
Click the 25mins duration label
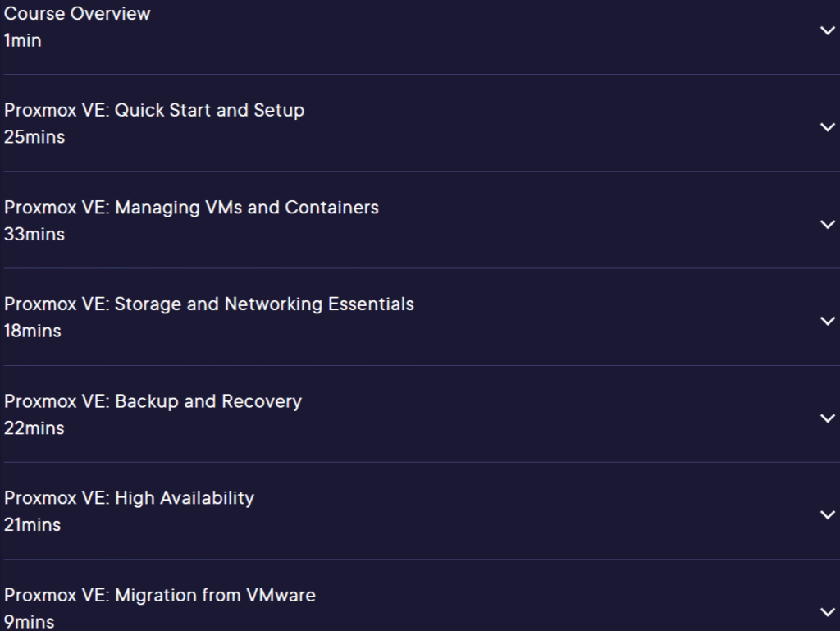point(34,137)
